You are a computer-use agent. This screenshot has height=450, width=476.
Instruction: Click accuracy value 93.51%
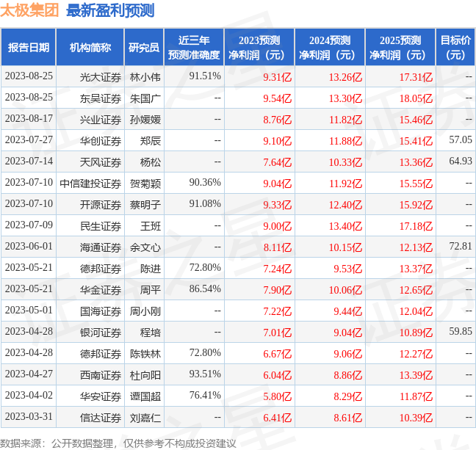[205, 374]
